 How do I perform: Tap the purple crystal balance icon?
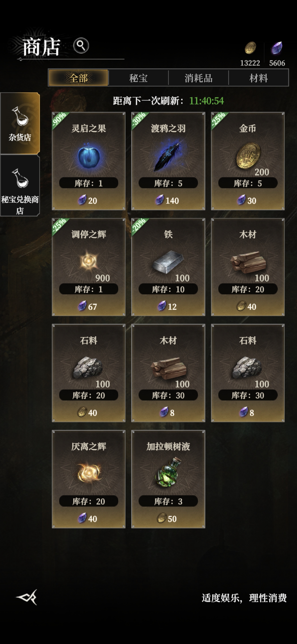pyautogui.click(x=277, y=48)
